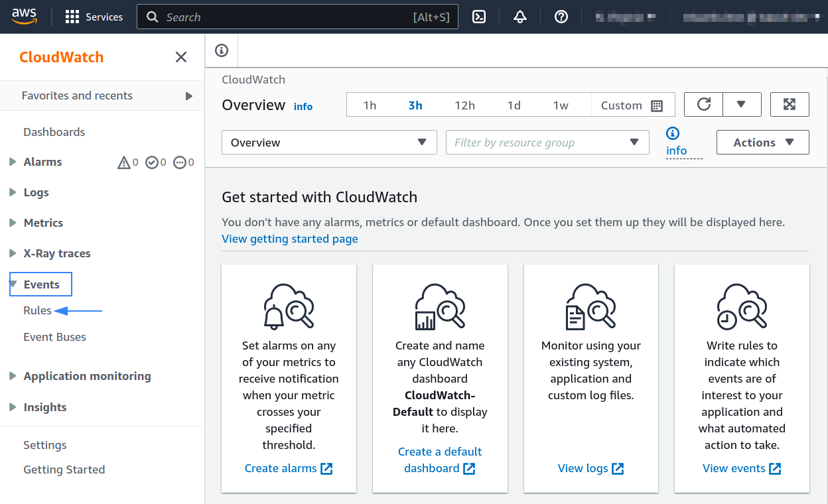Click the View logs link
Image resolution: width=828 pixels, height=504 pixels.
pos(591,468)
